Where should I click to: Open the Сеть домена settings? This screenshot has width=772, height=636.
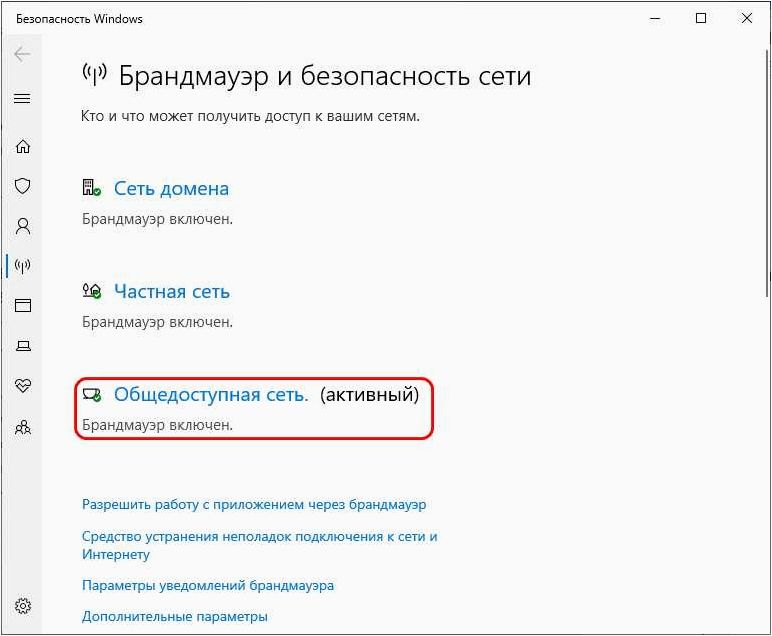(x=171, y=189)
